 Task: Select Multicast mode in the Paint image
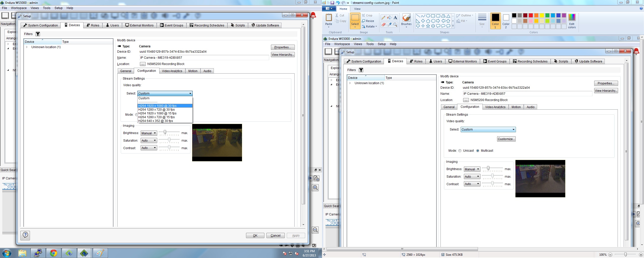[478, 151]
